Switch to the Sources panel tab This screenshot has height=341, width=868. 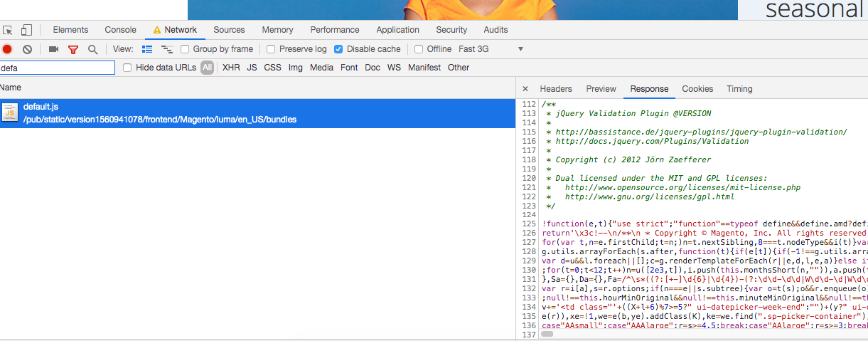point(229,30)
